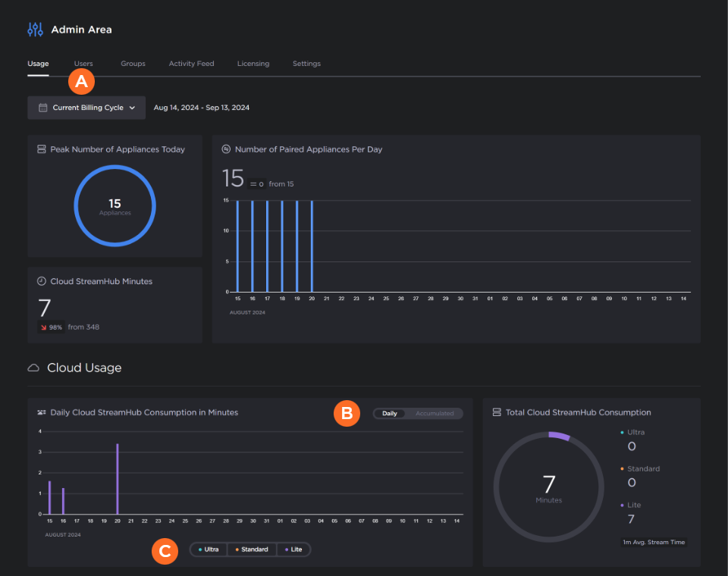Screen dimensions: 728x576
Task: Click the Total Cloud StreamHub Consumption icon
Action: [x=497, y=413]
